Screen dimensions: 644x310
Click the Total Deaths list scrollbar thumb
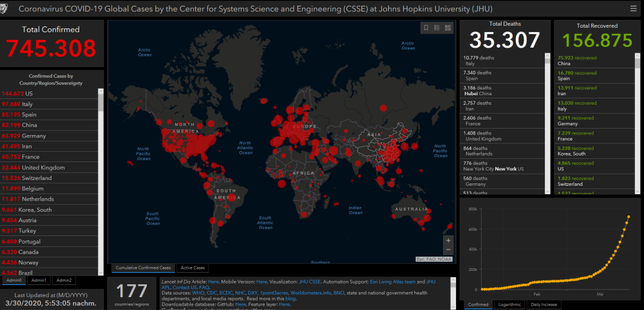[x=547, y=62]
